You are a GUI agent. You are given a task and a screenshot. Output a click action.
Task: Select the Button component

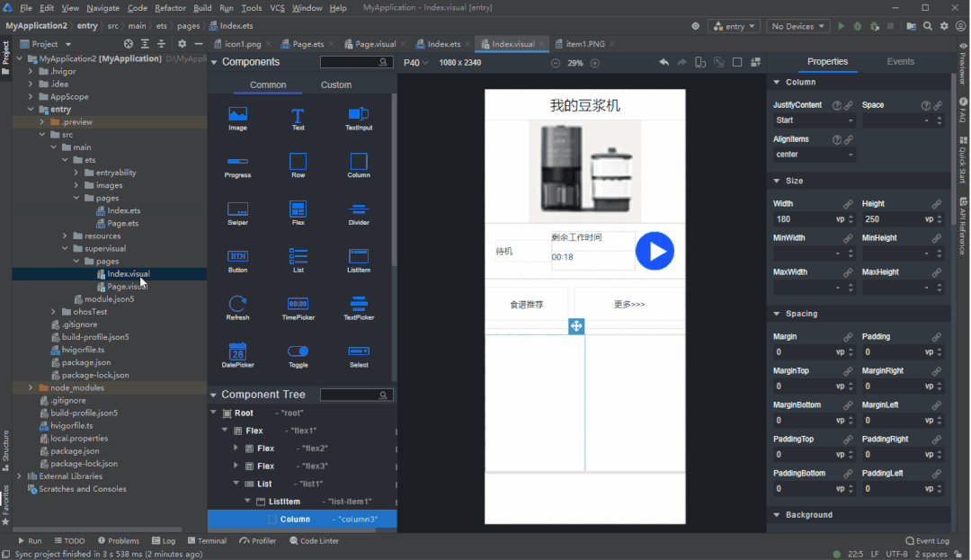(237, 261)
